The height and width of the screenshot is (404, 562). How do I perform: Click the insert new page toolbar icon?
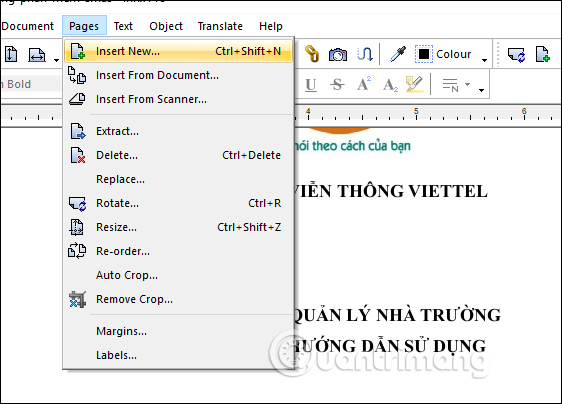point(543,54)
